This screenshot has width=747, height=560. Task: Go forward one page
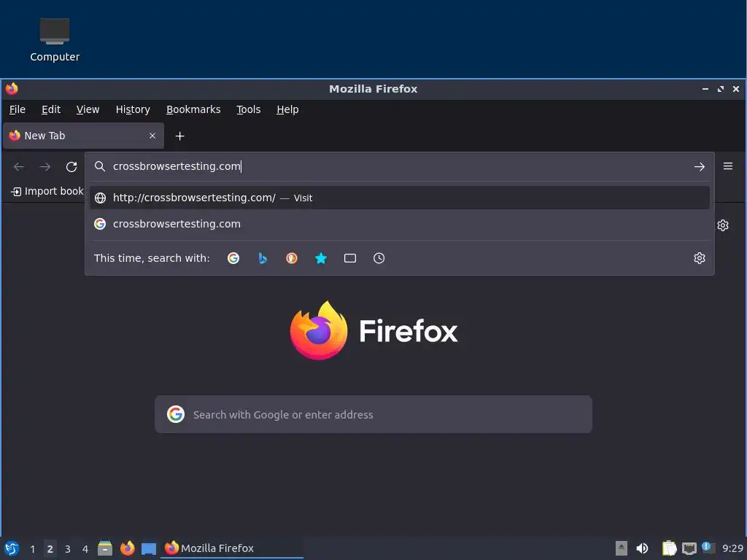45,167
